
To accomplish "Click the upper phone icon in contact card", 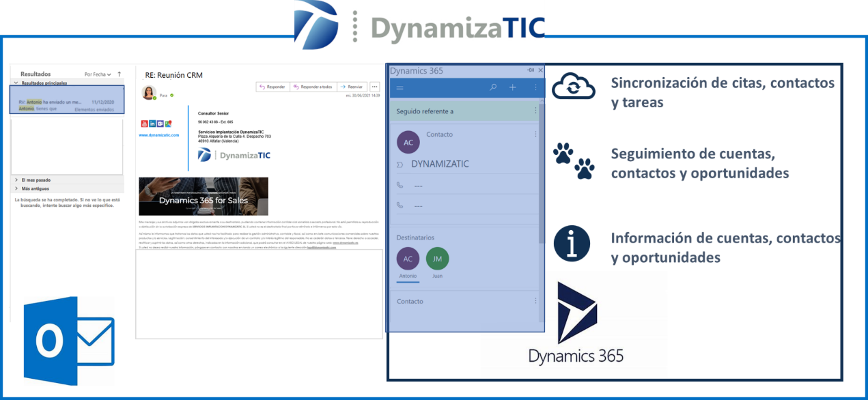I will [x=400, y=185].
